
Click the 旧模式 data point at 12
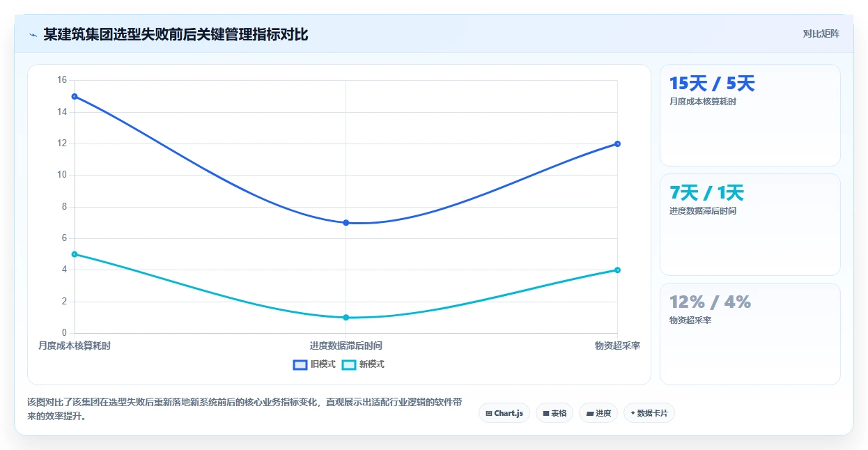click(x=617, y=143)
